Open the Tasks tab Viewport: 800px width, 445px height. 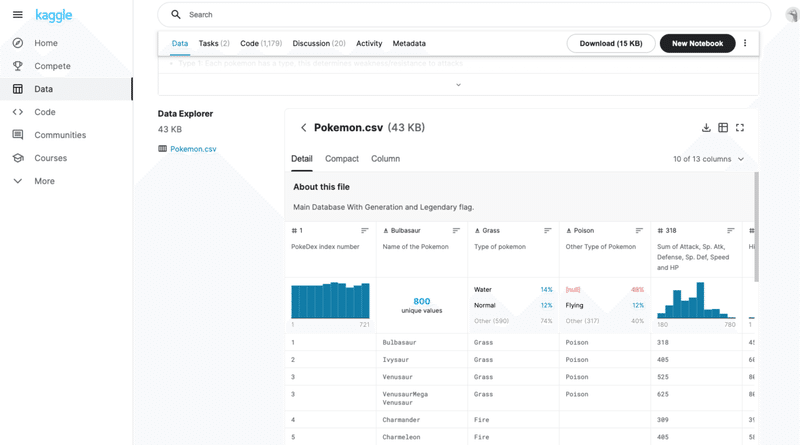(x=214, y=43)
